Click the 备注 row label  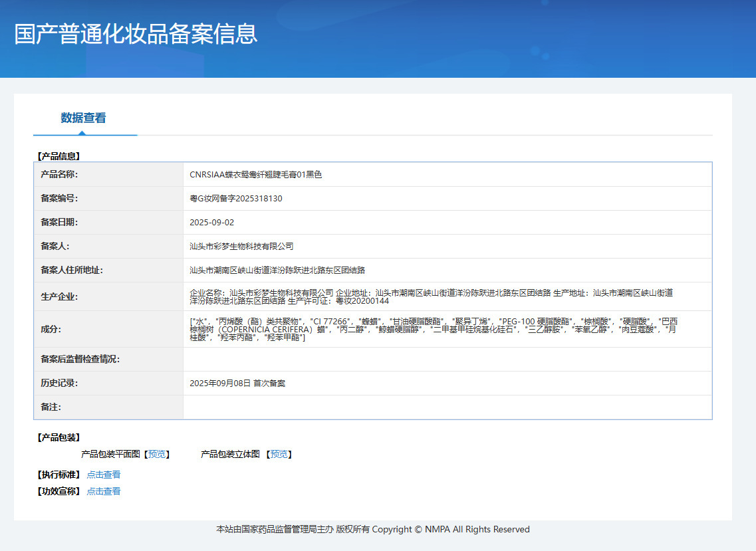pyautogui.click(x=51, y=407)
